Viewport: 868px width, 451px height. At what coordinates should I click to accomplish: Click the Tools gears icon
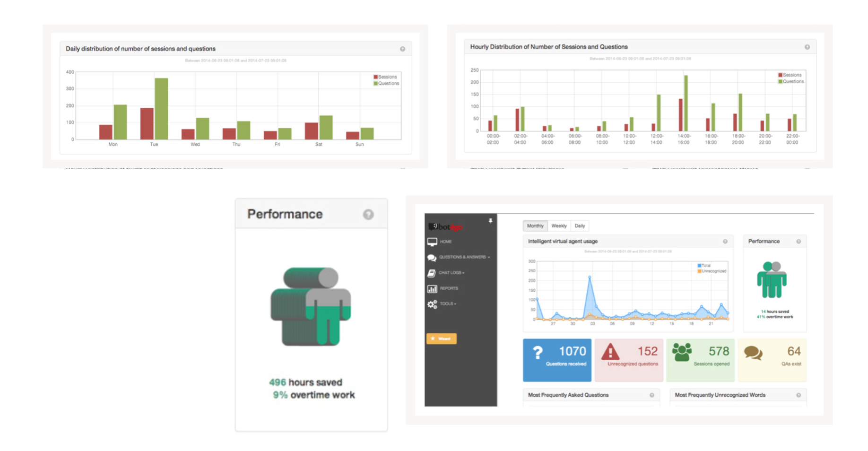point(432,304)
